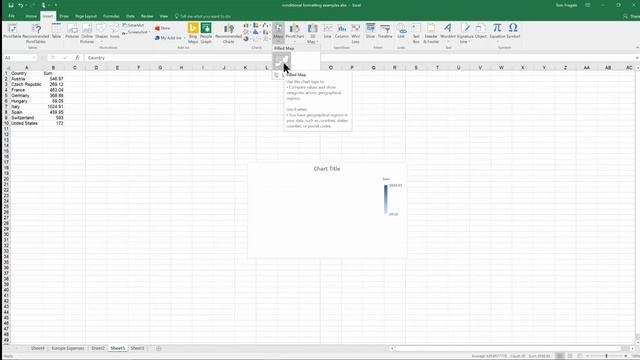Image resolution: width=640 pixels, height=360 pixels.
Task: Insert a Table from the ribbon
Action: tap(56, 31)
